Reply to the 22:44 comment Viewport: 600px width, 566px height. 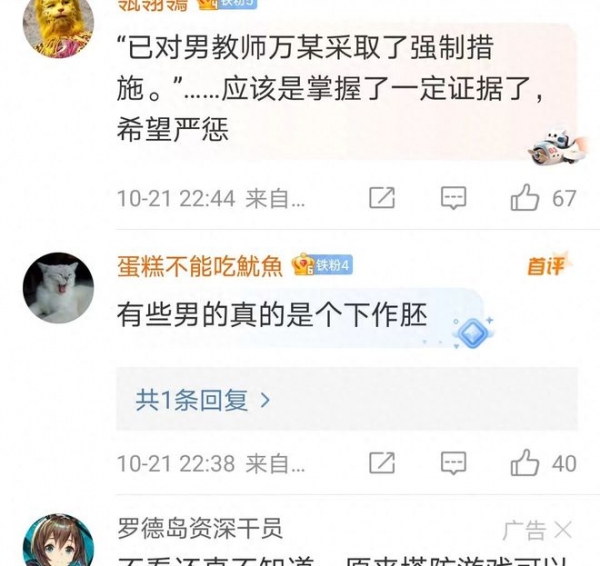tap(453, 198)
